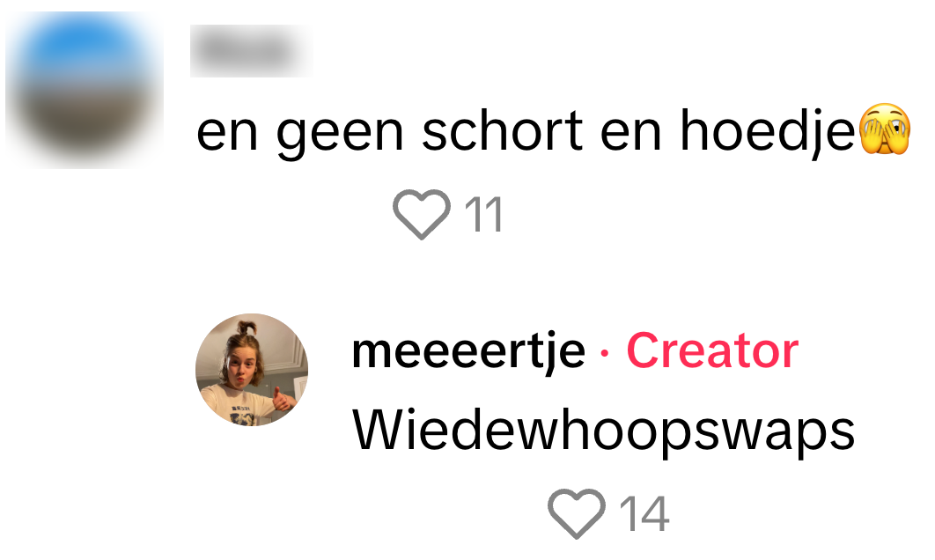Click the like count showing 14

(644, 513)
